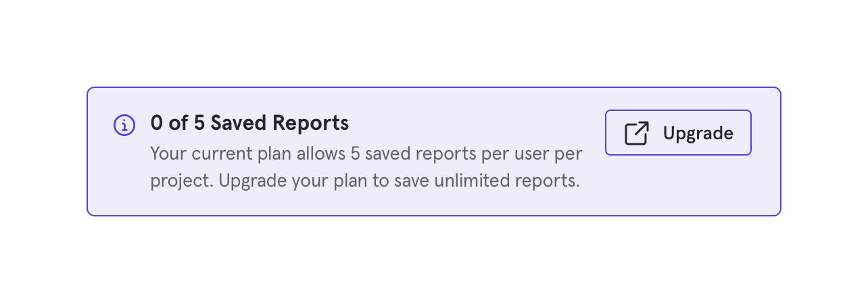Click the banner's left padding below info icon
The height and width of the screenshot is (303, 868).
(x=124, y=176)
